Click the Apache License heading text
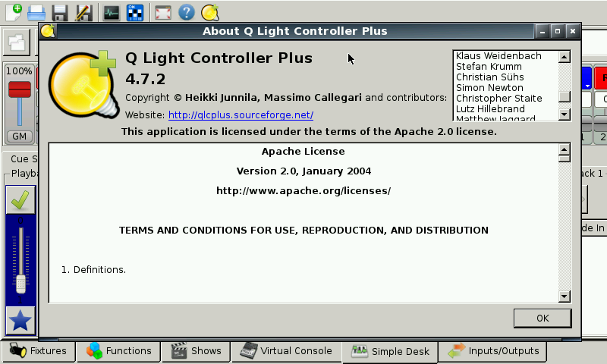The width and height of the screenshot is (607, 364). (x=303, y=151)
